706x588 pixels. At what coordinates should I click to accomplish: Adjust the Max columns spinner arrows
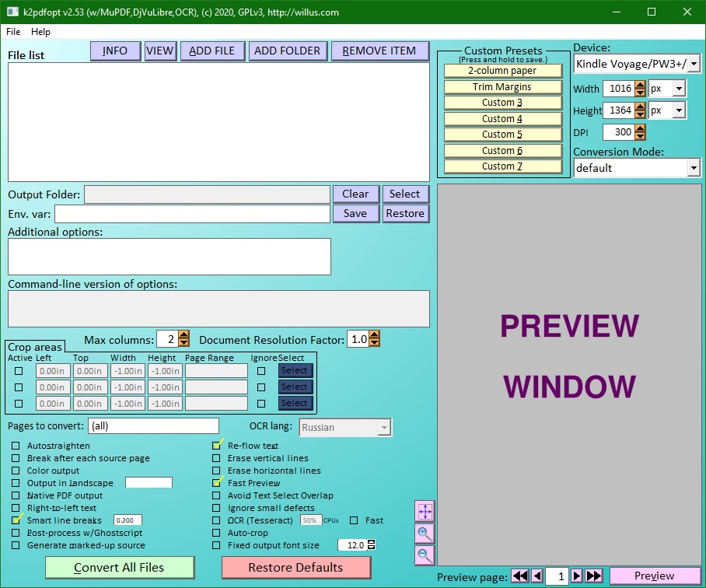pyautogui.click(x=183, y=338)
